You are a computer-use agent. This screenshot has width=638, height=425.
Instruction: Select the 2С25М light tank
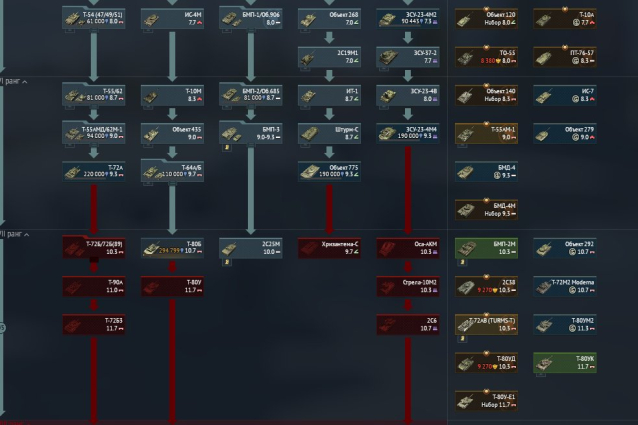[x=251, y=248]
